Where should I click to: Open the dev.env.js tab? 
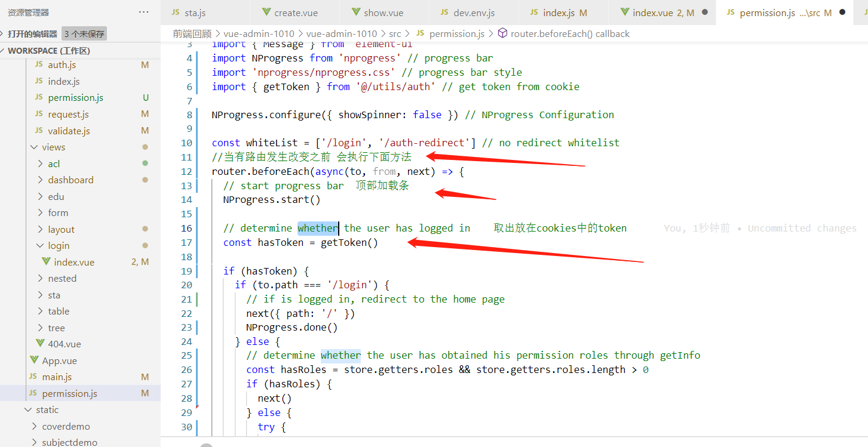473,13
